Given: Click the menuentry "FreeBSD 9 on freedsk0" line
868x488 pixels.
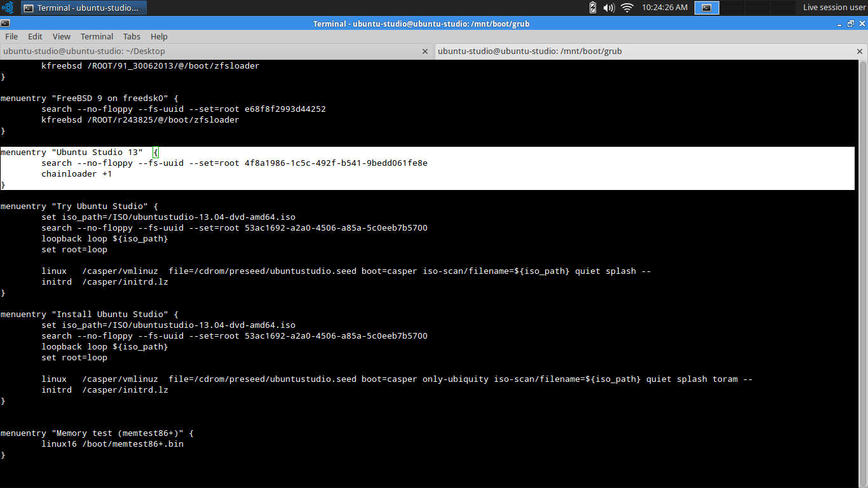Looking at the screenshot, I should (x=90, y=98).
